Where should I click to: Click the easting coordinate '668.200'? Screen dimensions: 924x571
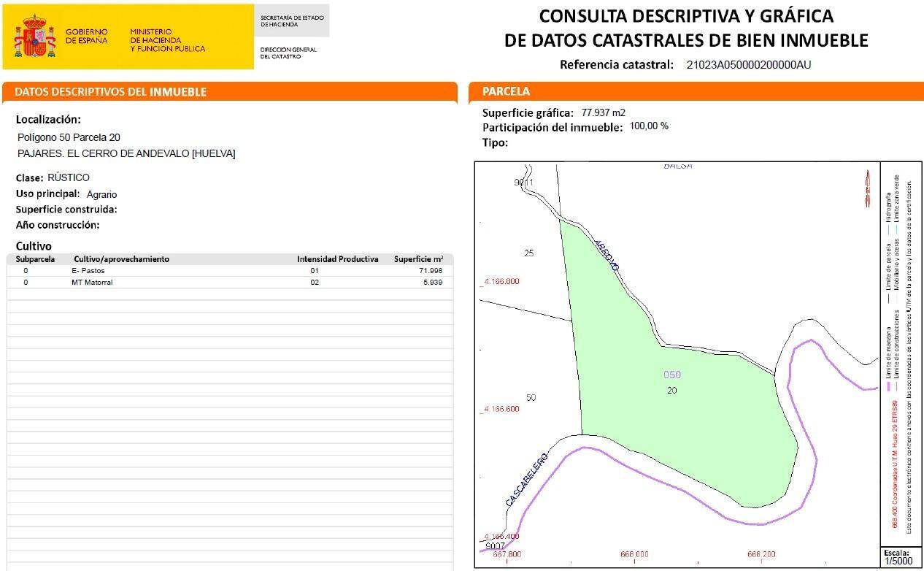[761, 554]
